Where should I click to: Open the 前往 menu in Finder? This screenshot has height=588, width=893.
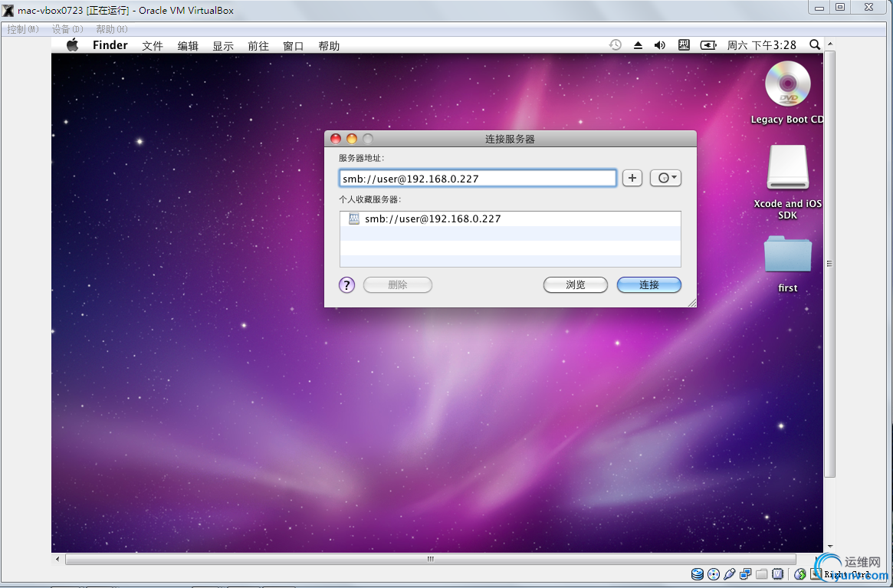coord(258,45)
